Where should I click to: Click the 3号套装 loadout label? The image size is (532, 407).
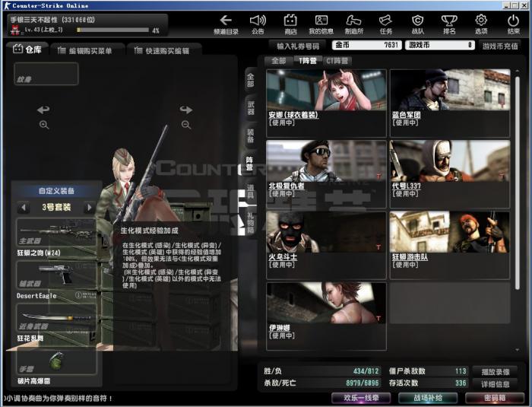56,207
